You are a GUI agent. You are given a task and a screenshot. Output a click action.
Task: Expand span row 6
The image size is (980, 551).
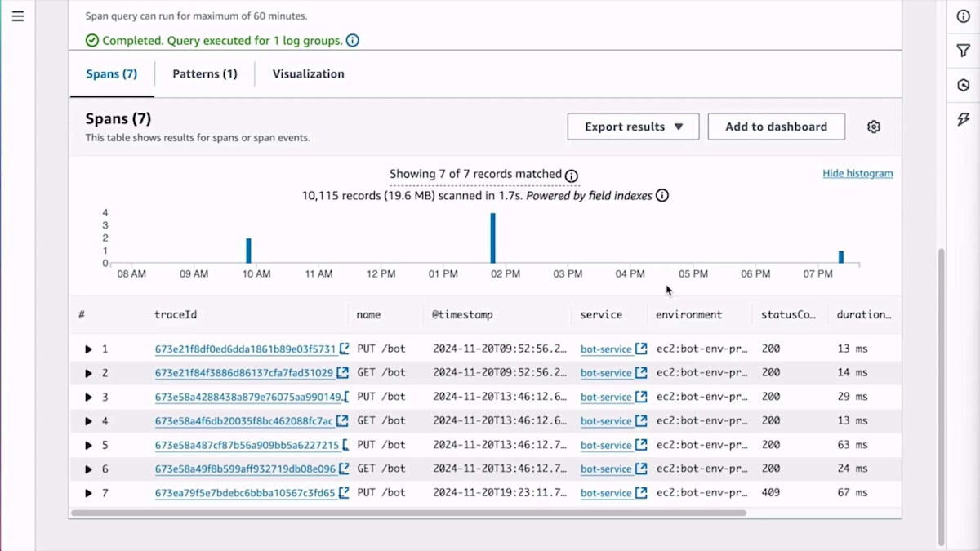tap(88, 469)
